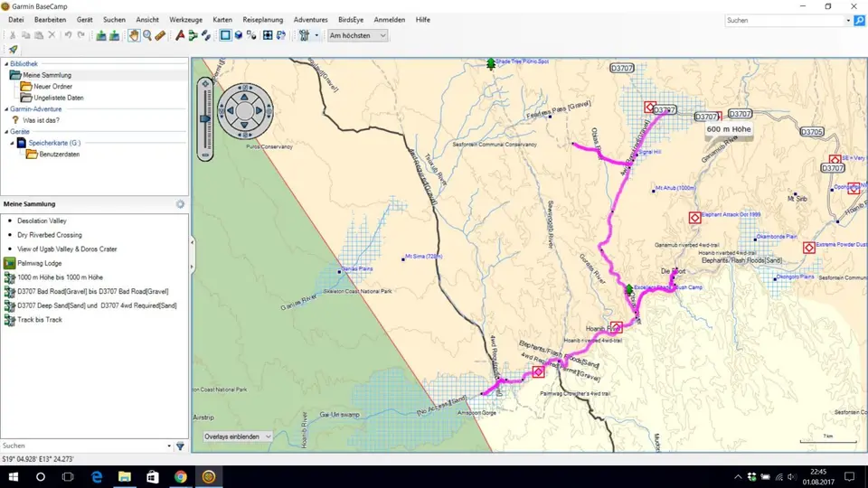Toggle the 3D map view cube icon
The height and width of the screenshot is (488, 868).
pyautogui.click(x=239, y=35)
